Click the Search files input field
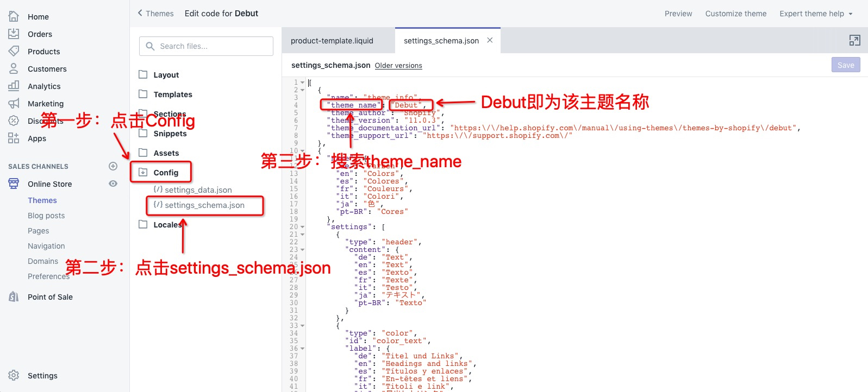The height and width of the screenshot is (392, 868). 206,46
